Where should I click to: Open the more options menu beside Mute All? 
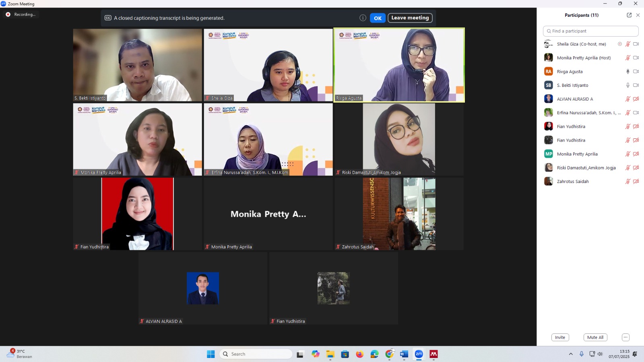[x=625, y=337]
